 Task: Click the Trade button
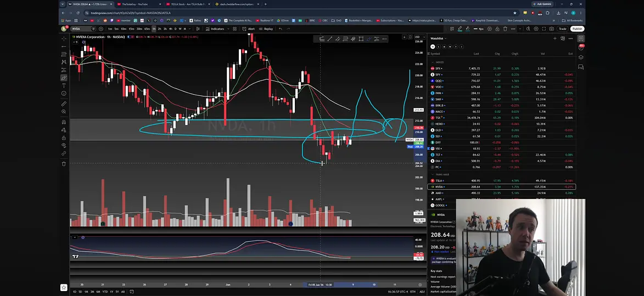point(562,29)
